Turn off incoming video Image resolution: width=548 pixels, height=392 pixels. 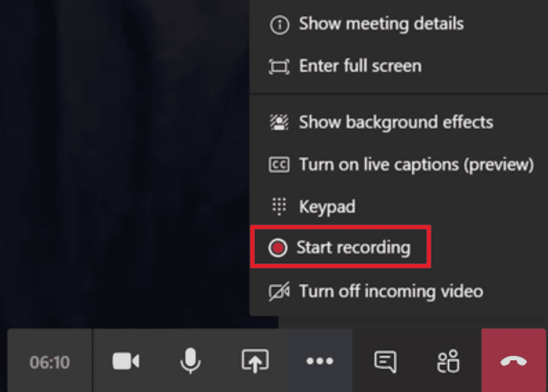point(391,291)
